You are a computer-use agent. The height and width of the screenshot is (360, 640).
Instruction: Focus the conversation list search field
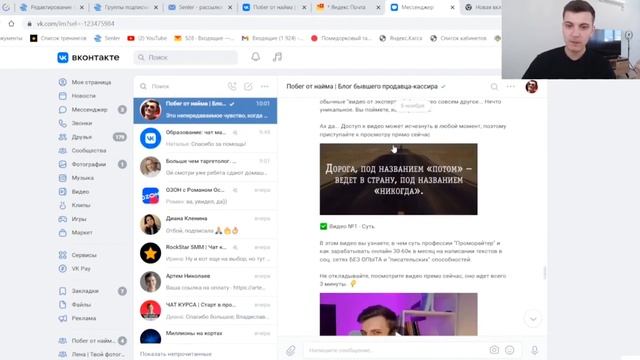tap(180, 86)
